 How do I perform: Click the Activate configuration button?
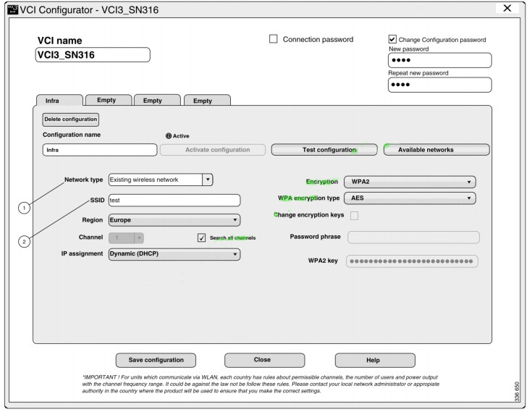213,150
